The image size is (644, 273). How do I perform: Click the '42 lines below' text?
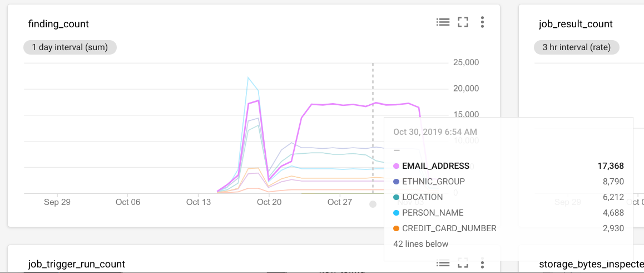click(x=420, y=244)
